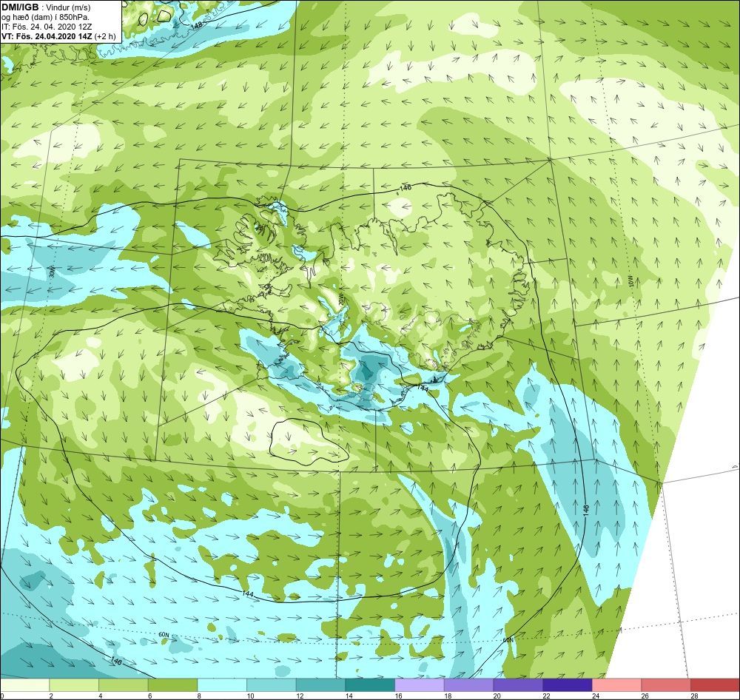Click legend tick value "26"
740x700 pixels.
[x=645, y=696]
